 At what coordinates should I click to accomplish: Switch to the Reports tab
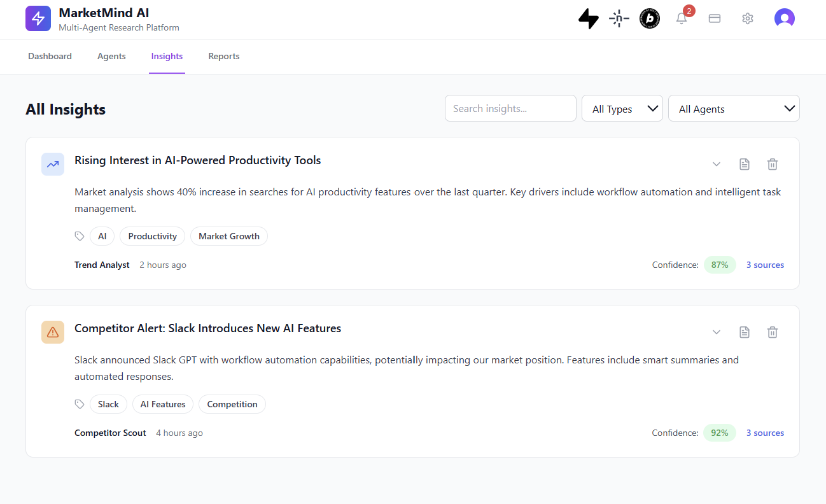(x=224, y=57)
